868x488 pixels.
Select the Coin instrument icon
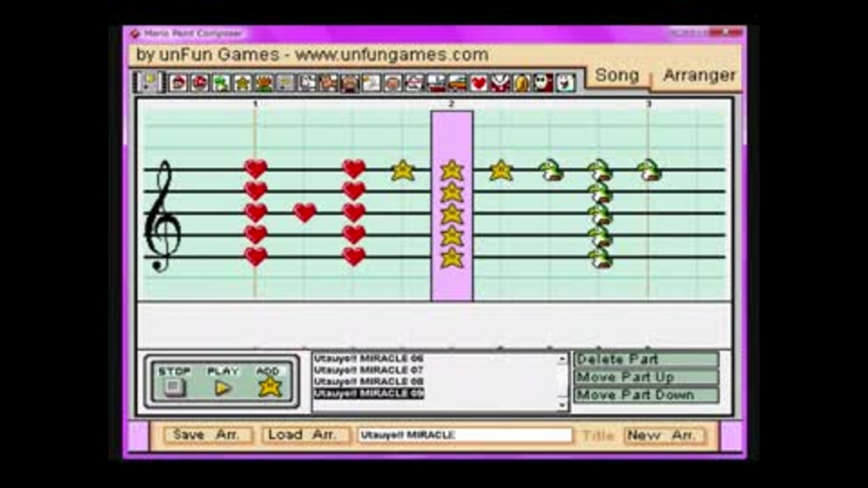click(x=522, y=83)
